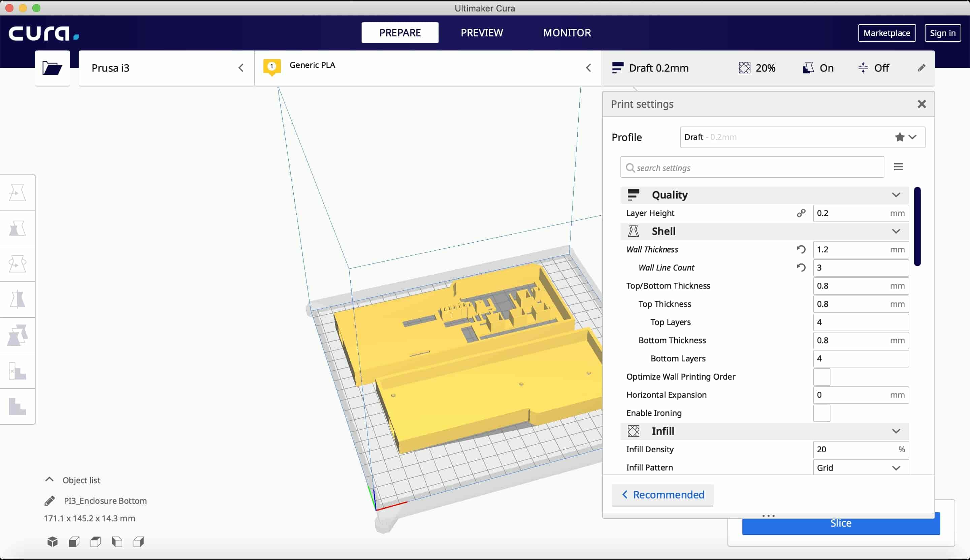The width and height of the screenshot is (970, 560).
Task: Open the Marketplace
Action: [886, 33]
